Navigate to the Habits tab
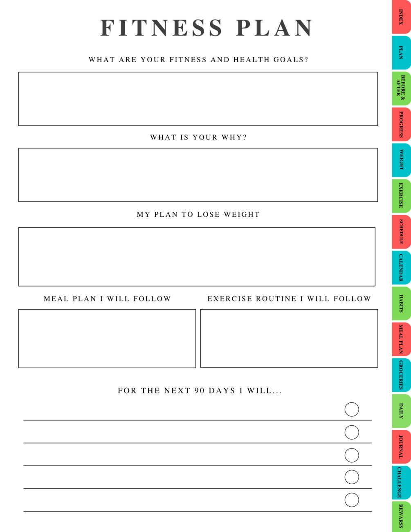Viewport: 411px width, 532px height. click(x=401, y=303)
